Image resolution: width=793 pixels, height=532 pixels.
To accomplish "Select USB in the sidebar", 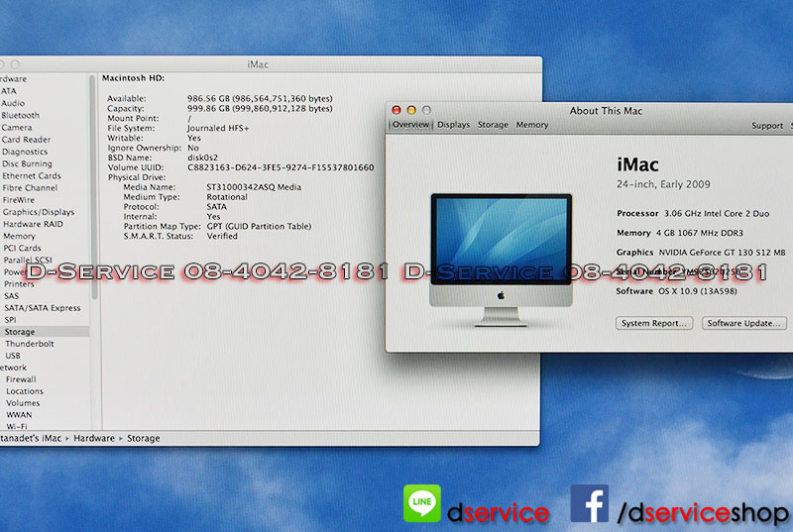I will click(x=13, y=356).
